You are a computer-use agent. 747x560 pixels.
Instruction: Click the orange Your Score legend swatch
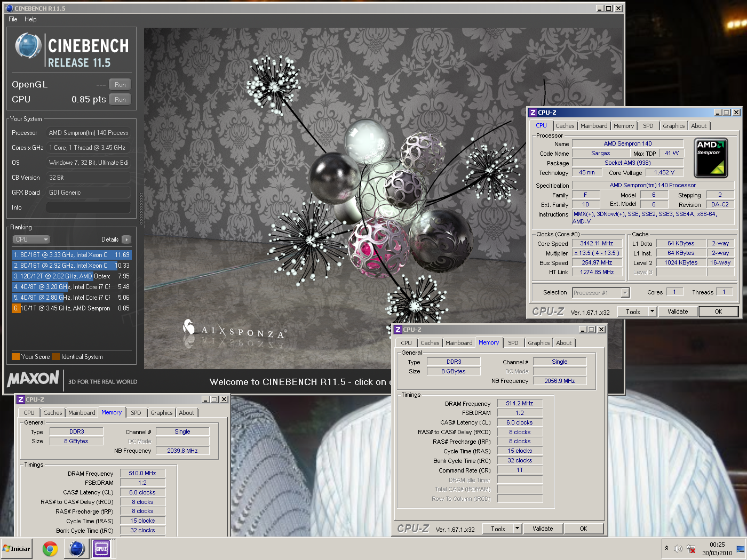tap(15, 357)
